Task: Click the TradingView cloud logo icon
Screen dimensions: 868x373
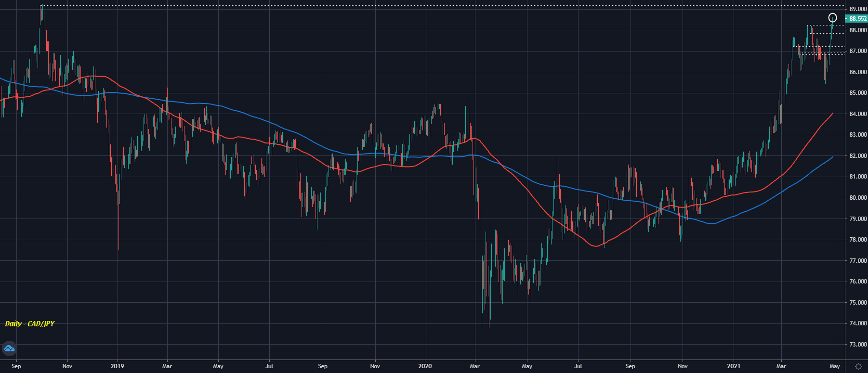Action: 9,348
